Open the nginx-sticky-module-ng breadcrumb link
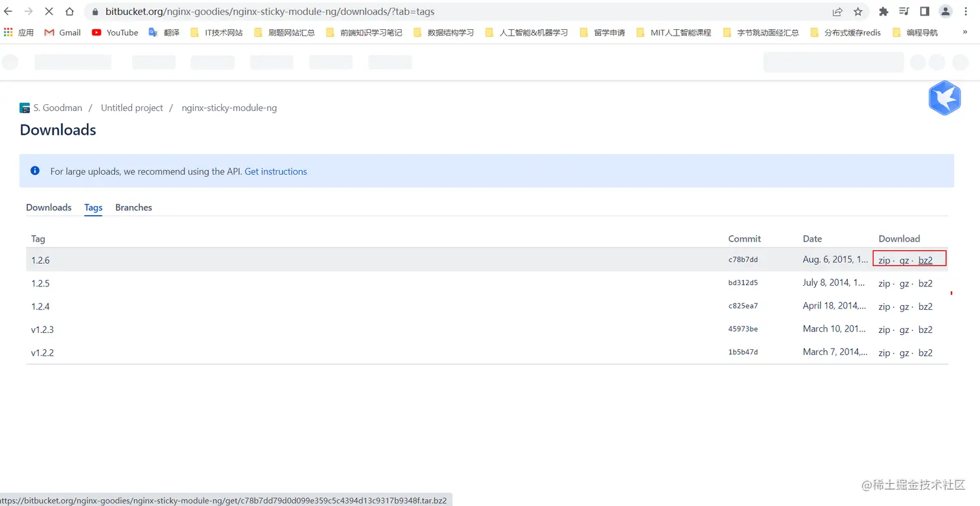This screenshot has width=980, height=506. [x=229, y=108]
